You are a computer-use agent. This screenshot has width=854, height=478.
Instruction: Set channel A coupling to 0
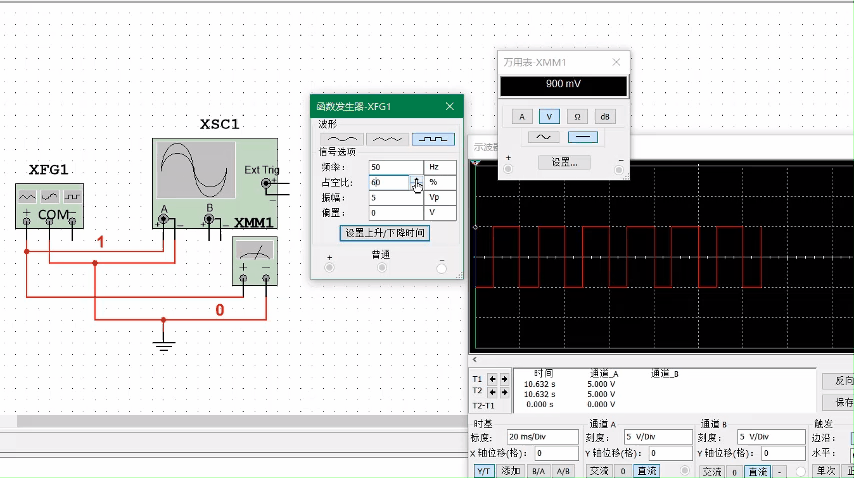coord(623,471)
